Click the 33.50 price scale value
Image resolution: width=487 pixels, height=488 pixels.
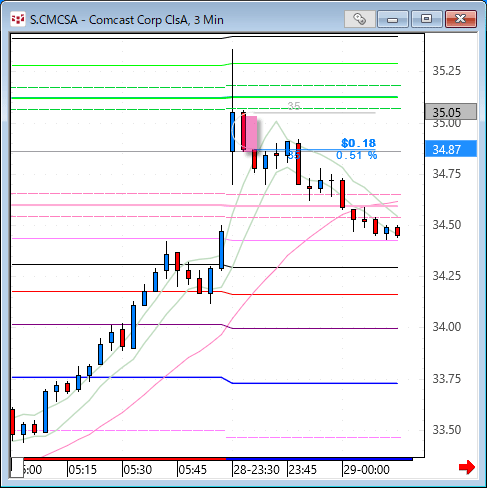point(447,430)
